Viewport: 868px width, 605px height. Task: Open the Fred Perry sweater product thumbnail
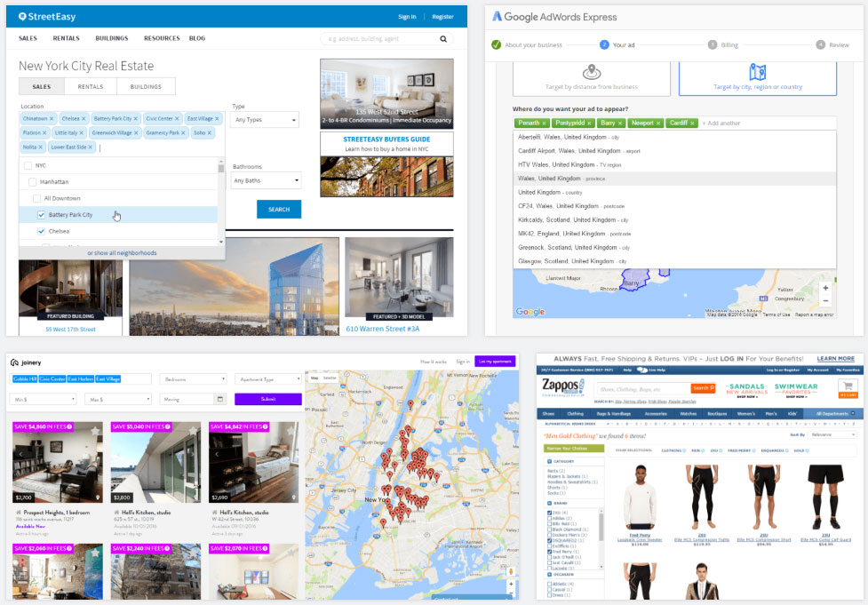click(x=640, y=498)
